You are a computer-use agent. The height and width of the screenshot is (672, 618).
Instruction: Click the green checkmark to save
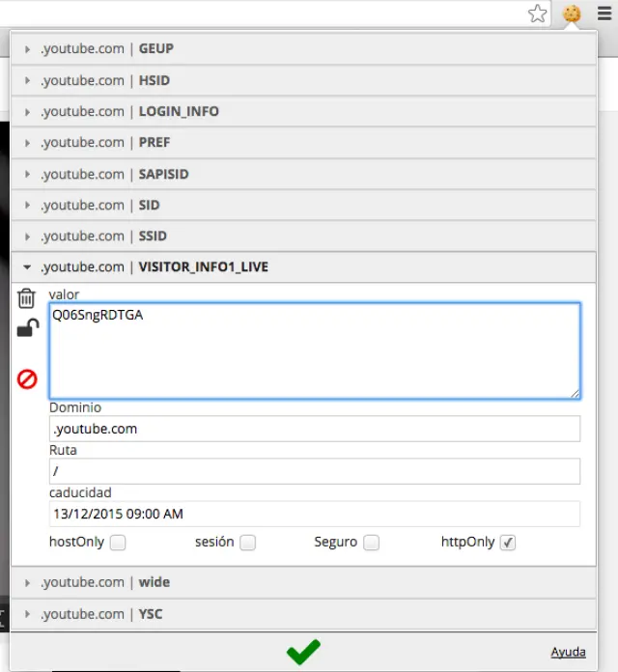(x=303, y=652)
